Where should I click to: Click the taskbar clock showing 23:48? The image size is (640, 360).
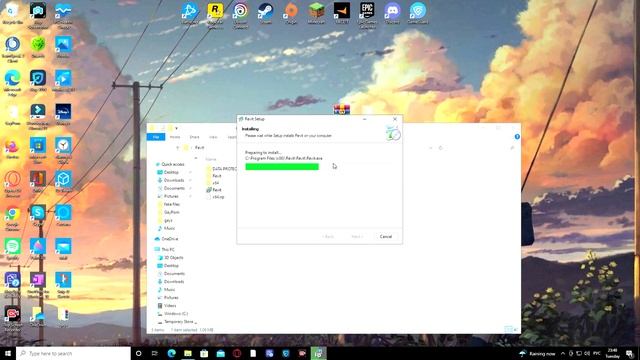[x=613, y=353]
